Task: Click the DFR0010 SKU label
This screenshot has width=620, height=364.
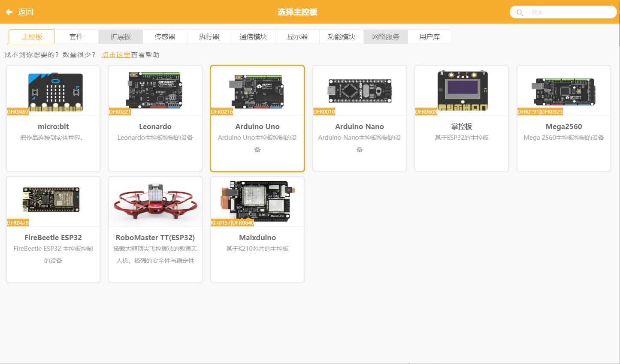Action: 324,112
